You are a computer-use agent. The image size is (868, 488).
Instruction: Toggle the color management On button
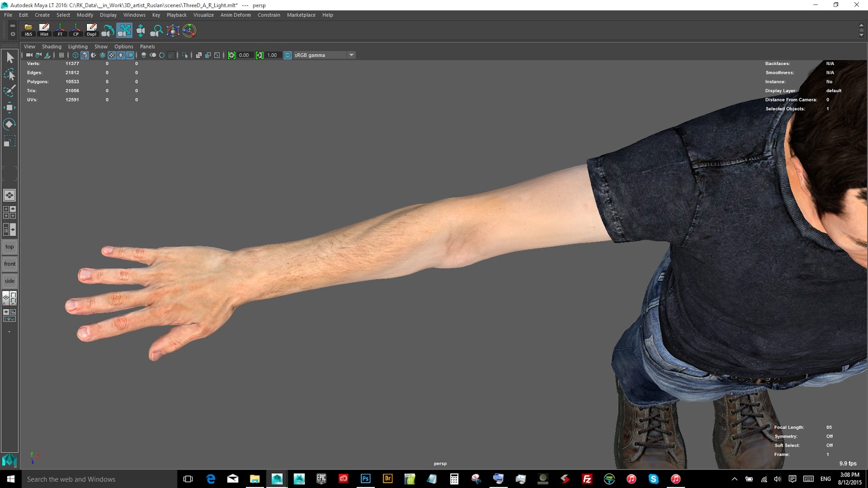click(288, 55)
